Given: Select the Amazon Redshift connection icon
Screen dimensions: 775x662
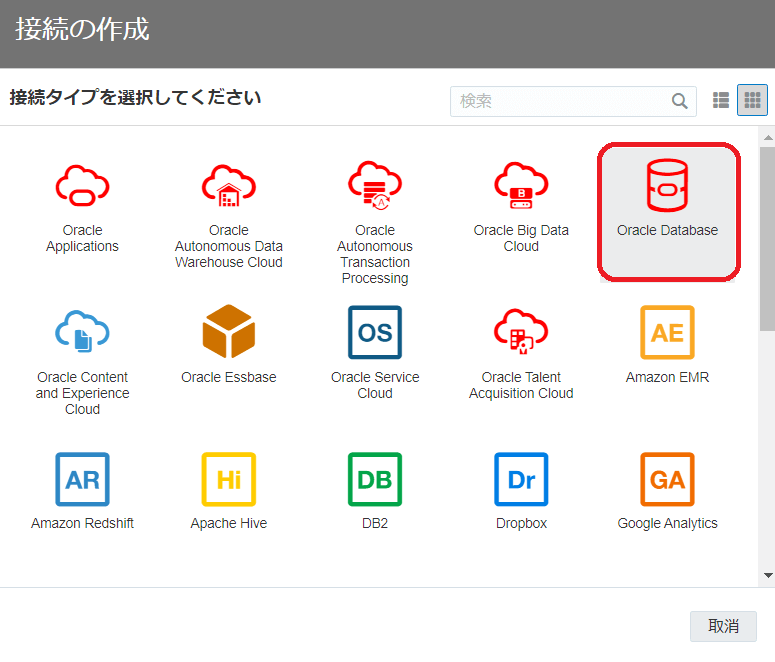Looking at the screenshot, I should (82, 479).
